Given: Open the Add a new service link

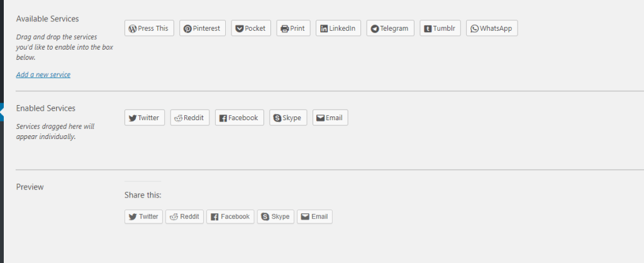Looking at the screenshot, I should [43, 75].
